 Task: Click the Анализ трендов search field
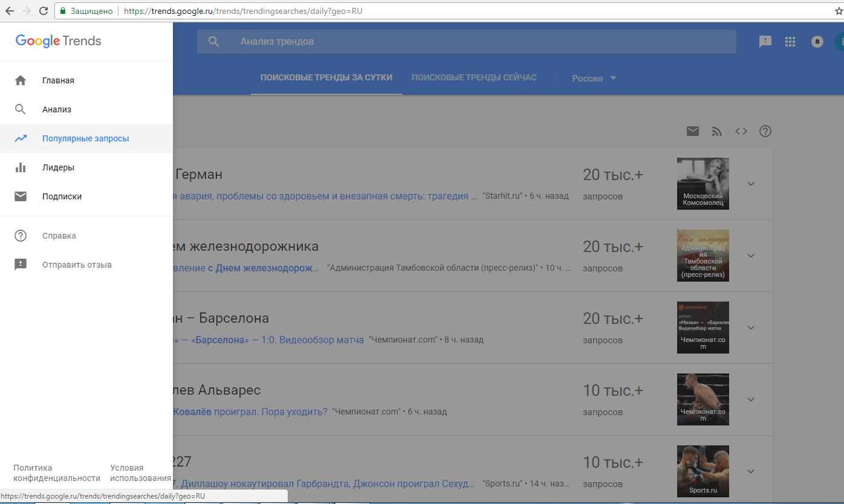coord(466,42)
